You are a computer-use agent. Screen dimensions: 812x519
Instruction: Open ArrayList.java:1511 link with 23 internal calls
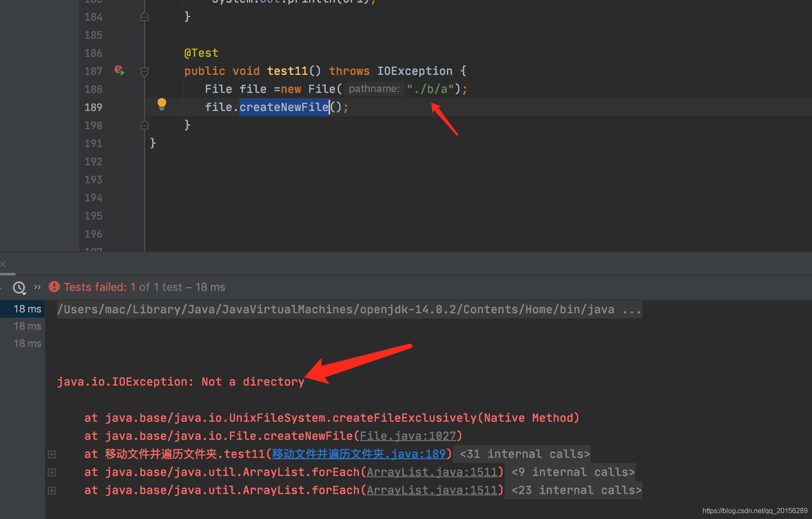click(x=432, y=490)
